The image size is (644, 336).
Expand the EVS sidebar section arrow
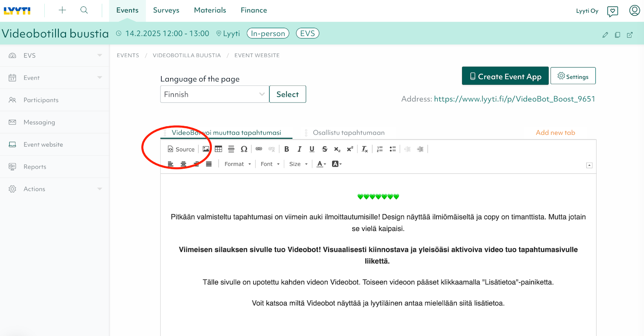pos(99,55)
